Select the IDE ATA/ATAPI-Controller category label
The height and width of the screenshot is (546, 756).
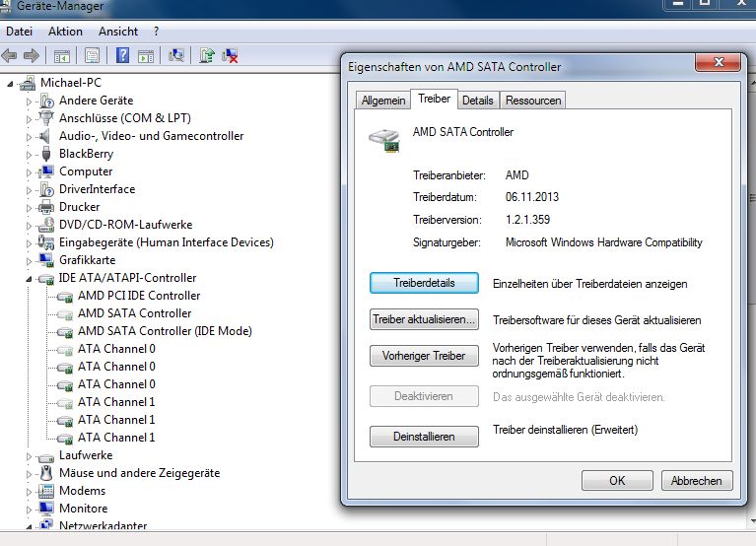point(127,278)
